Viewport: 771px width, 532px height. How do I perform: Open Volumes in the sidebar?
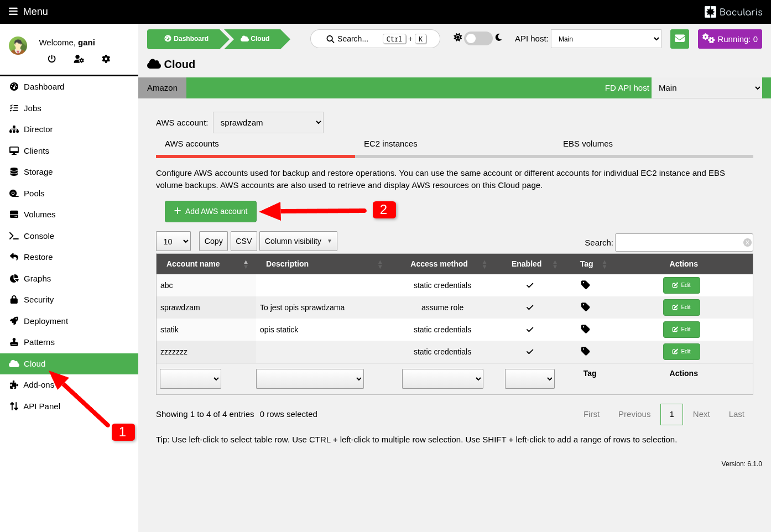click(x=69, y=215)
